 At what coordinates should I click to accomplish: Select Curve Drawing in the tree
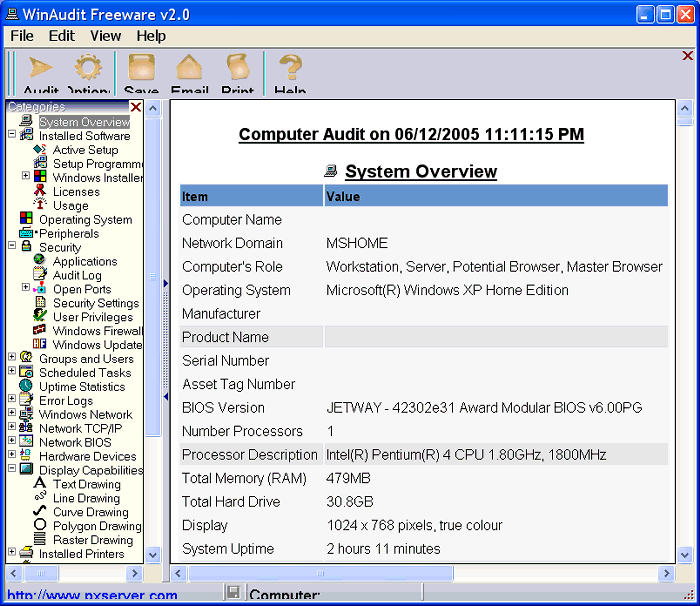coord(91,512)
